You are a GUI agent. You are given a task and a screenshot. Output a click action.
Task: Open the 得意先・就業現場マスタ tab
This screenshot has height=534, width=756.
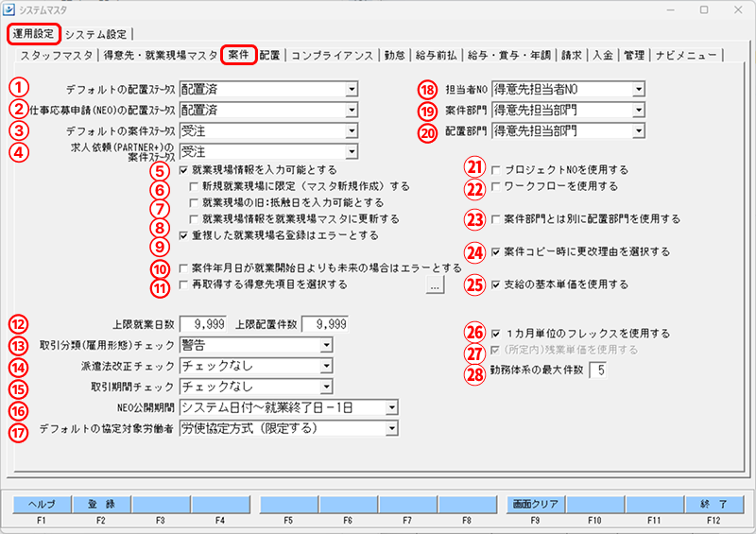pos(160,55)
